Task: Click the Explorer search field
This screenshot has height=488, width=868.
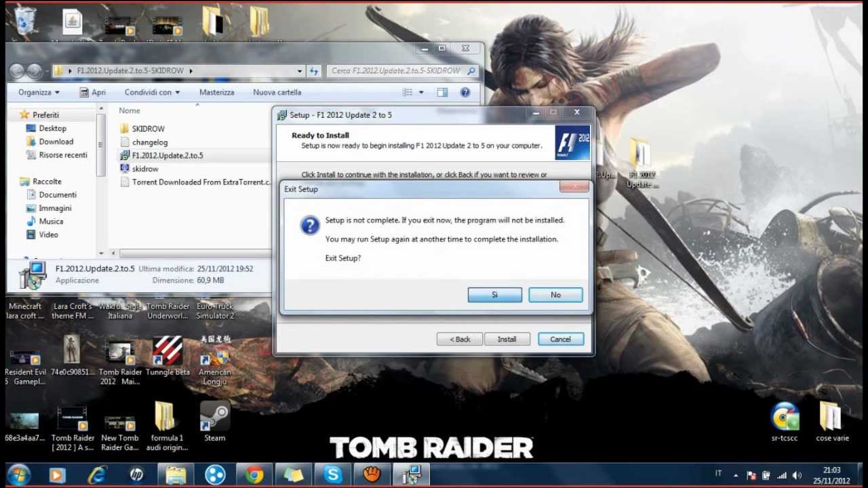Action: coord(403,70)
